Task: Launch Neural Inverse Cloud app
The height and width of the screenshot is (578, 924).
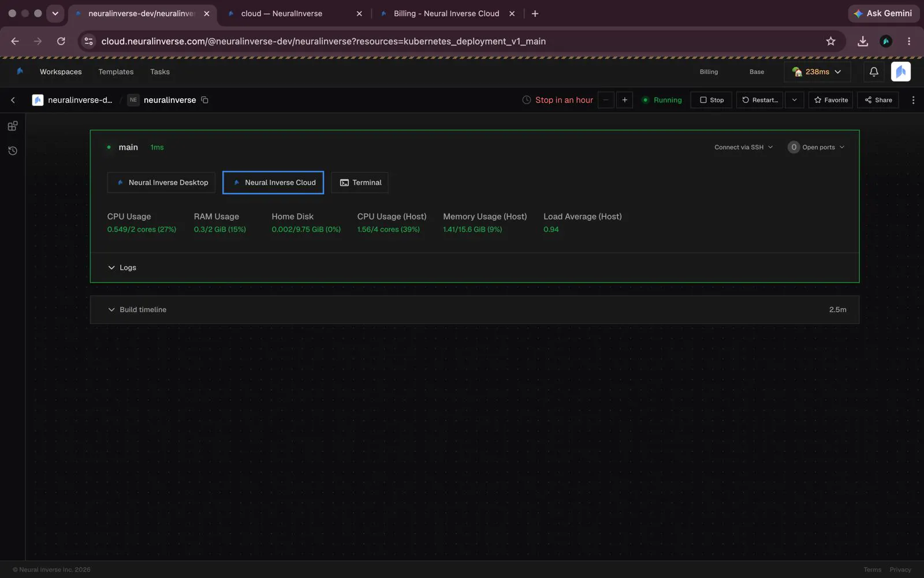Action: click(x=273, y=183)
